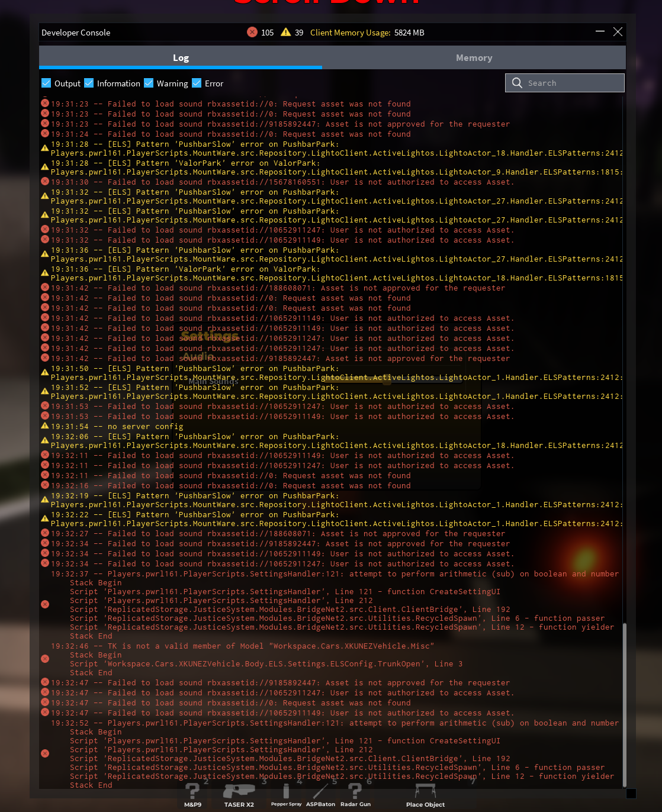The image size is (662, 812).
Task: Select the M&P9 hotbar slot
Action: click(x=192, y=793)
